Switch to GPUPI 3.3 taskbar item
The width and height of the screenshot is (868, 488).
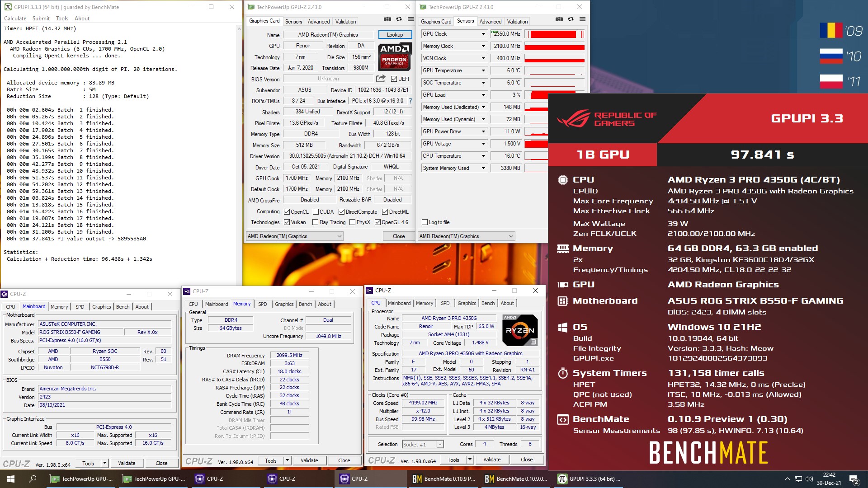coord(588,479)
